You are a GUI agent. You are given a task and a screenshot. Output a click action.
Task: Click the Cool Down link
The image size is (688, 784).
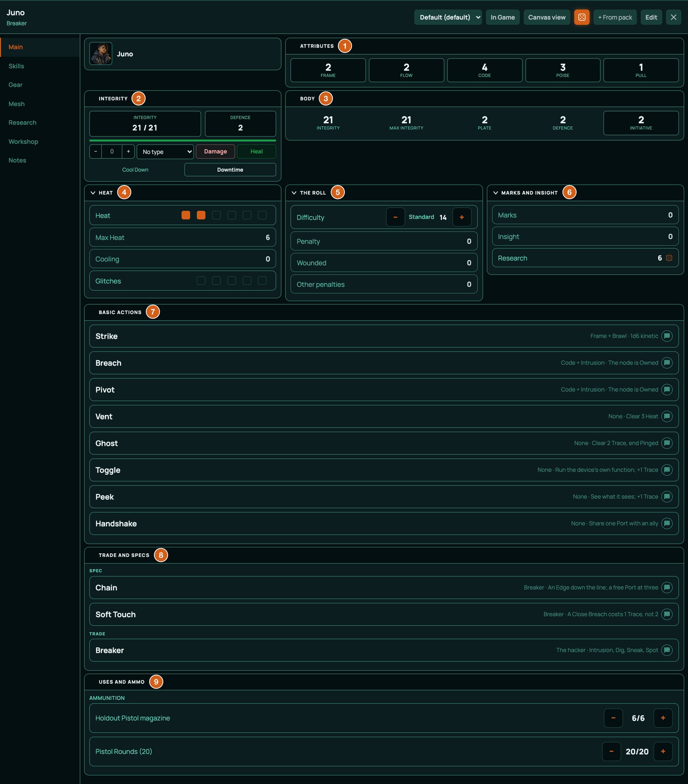pos(135,170)
